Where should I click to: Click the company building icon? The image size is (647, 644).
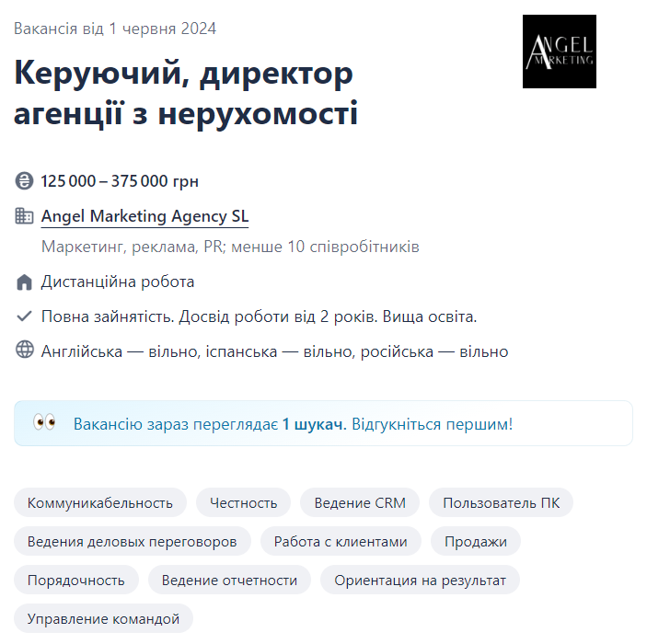click(25, 217)
